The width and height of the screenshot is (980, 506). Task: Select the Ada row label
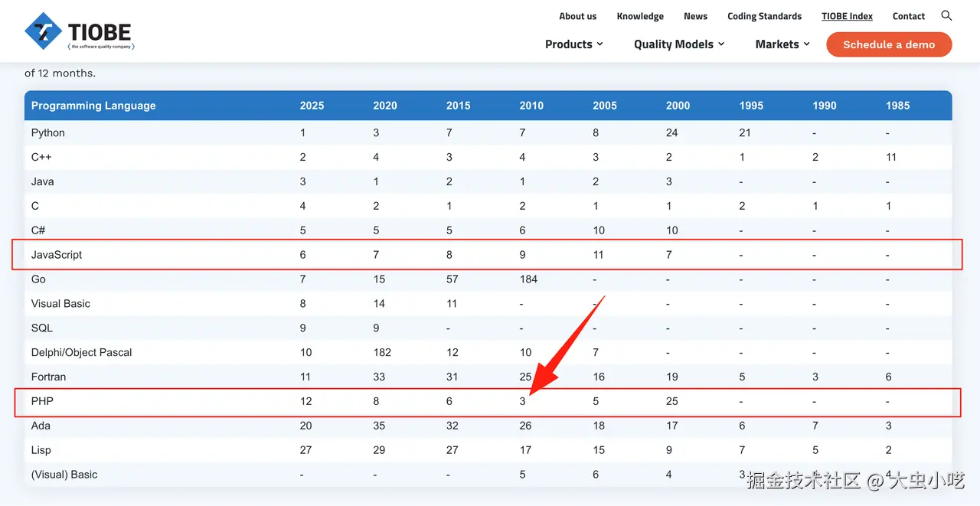[41, 426]
